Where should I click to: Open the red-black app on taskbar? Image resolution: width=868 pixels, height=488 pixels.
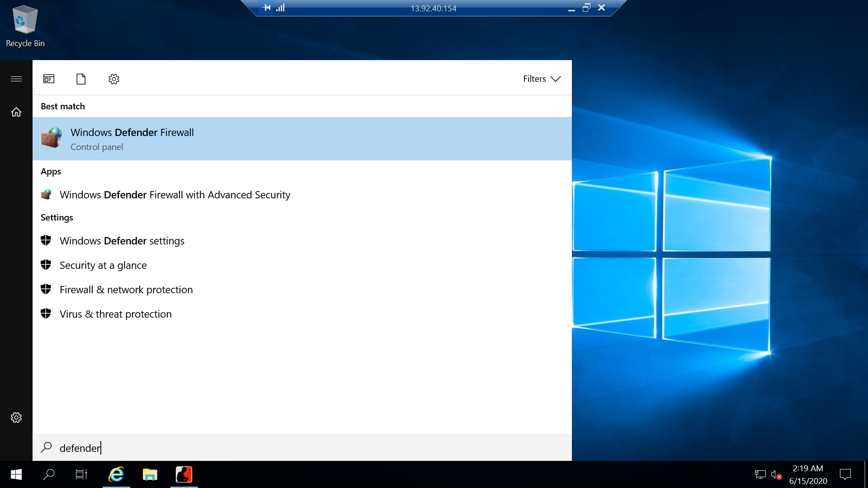[184, 474]
